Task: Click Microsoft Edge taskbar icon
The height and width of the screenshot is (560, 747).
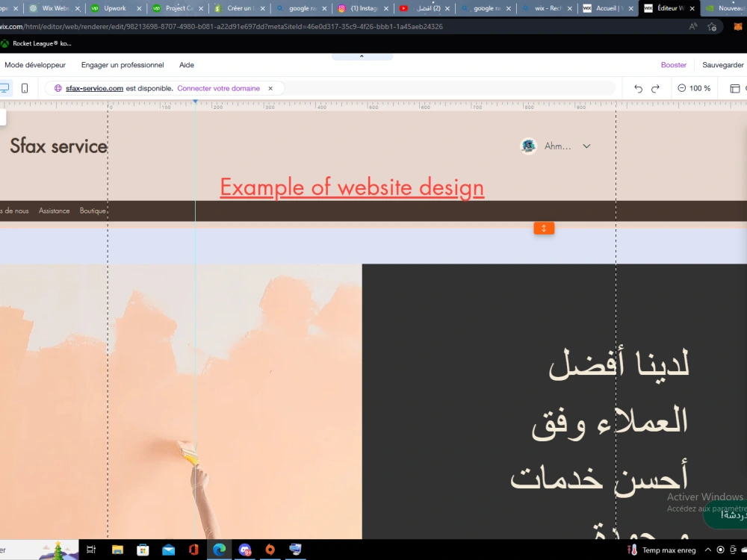Action: click(219, 550)
